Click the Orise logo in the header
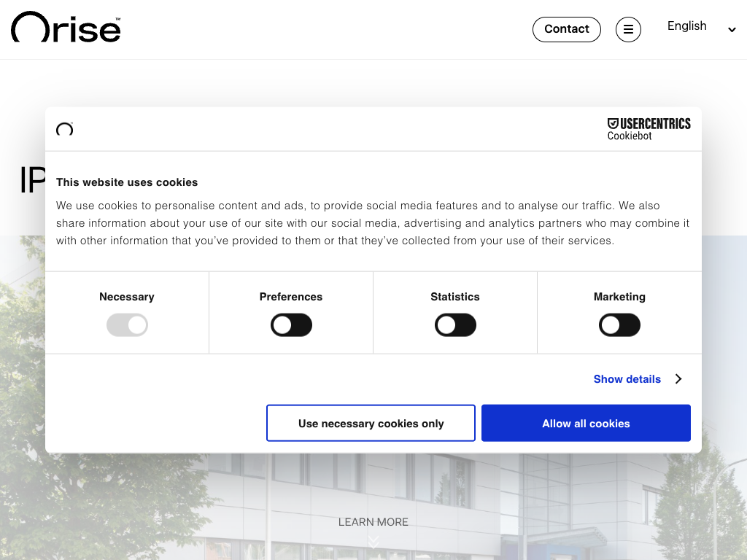This screenshot has width=747, height=560. [x=66, y=28]
